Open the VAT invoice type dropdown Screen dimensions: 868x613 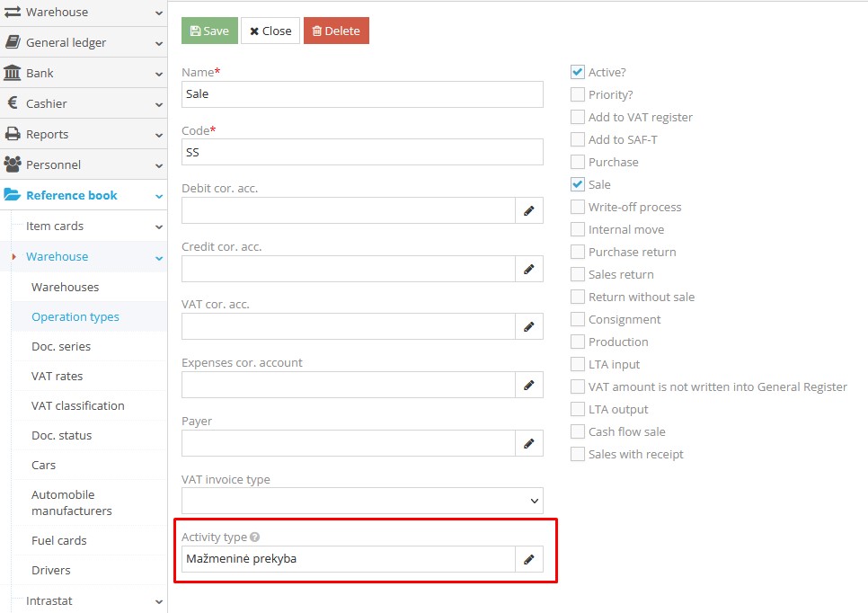point(361,501)
